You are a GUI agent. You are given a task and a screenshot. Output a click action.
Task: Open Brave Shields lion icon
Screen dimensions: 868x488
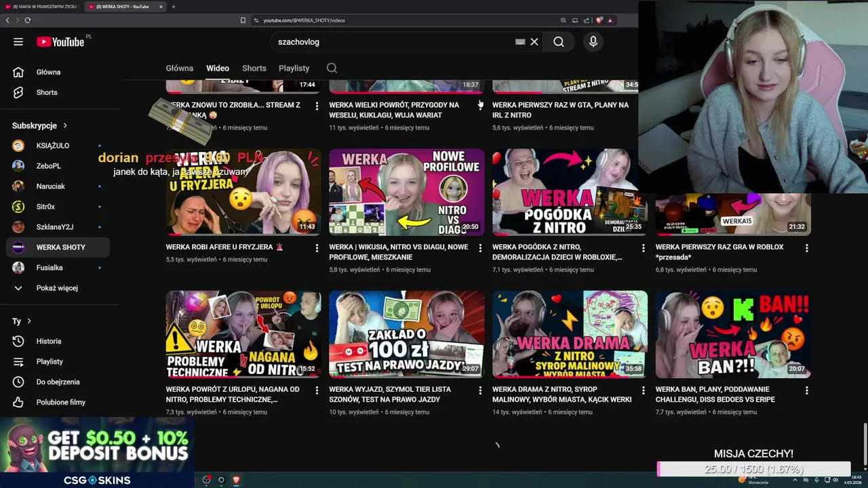(x=599, y=20)
